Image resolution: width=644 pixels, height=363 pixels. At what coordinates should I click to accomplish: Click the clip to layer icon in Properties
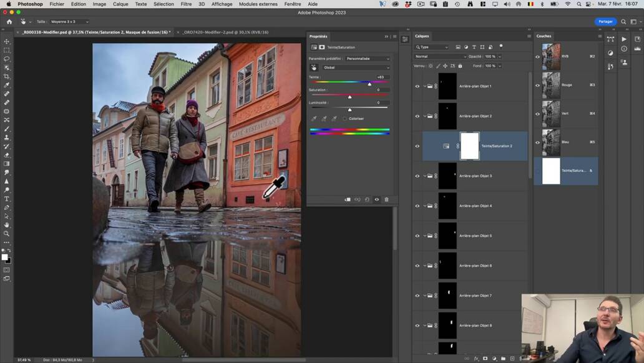tap(348, 199)
